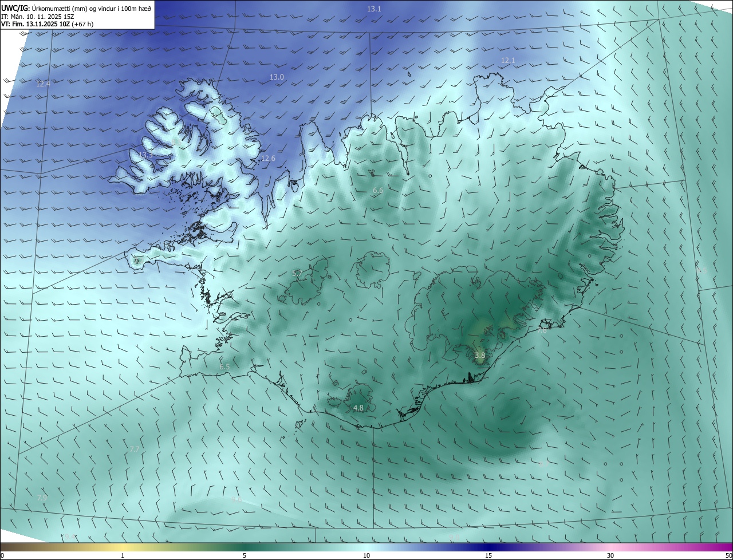Click the color bar at the 0 mark
The height and width of the screenshot is (560, 733).
point(2,555)
